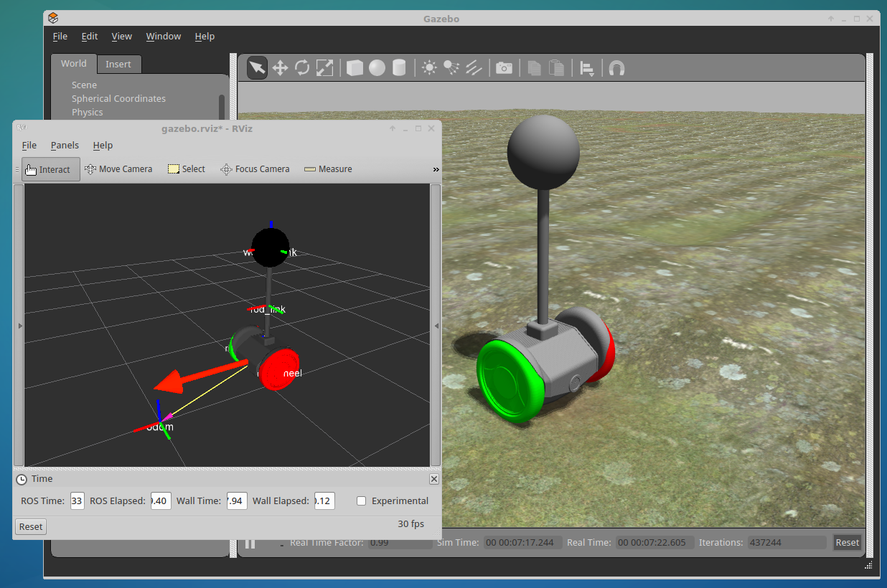Viewport: 887px width, 588px height.
Task: Select the Rotate mode tool in Gazebo
Action: 301,67
